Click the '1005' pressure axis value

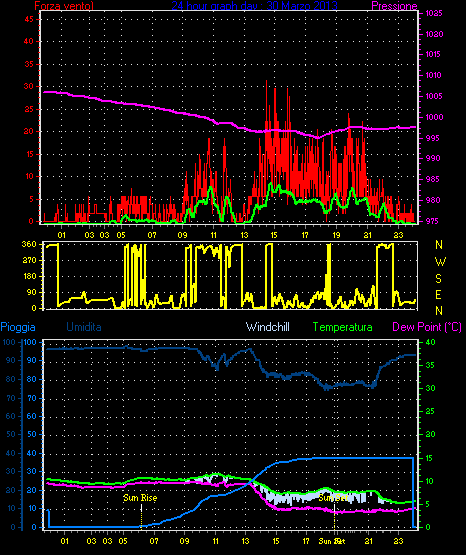[434, 96]
